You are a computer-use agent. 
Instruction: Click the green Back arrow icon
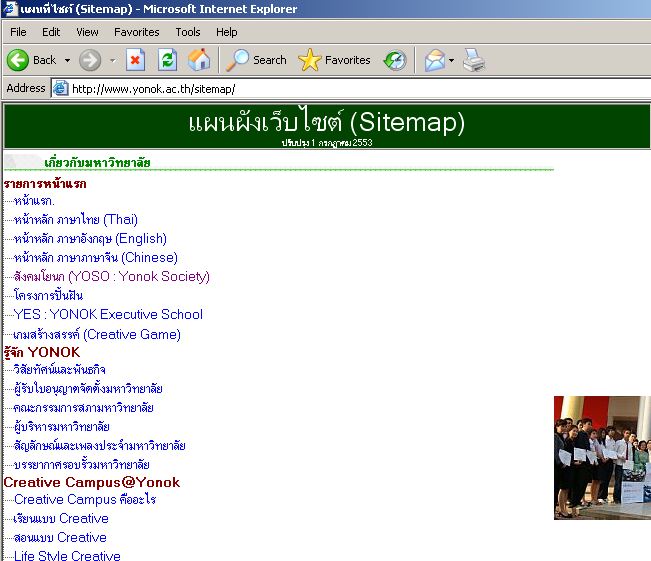click(x=18, y=60)
